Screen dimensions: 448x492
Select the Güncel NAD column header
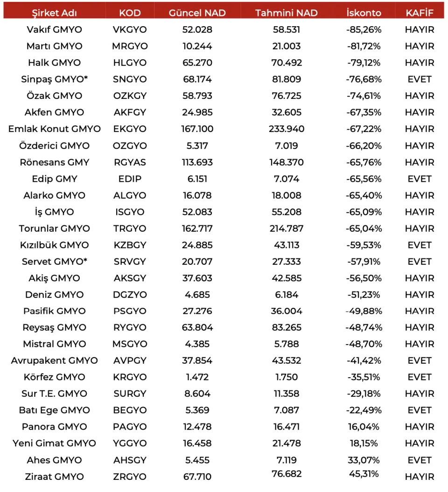click(x=197, y=13)
